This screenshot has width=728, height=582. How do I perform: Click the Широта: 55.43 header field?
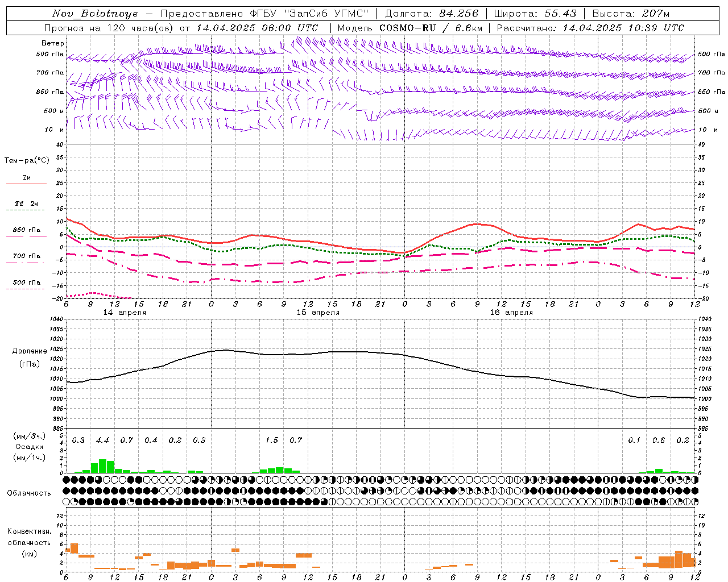click(535, 14)
